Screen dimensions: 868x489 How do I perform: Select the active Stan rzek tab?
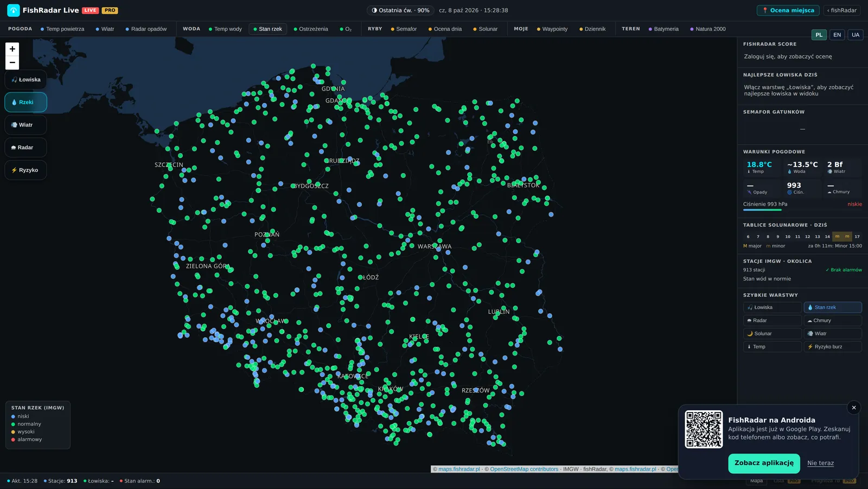click(x=267, y=29)
